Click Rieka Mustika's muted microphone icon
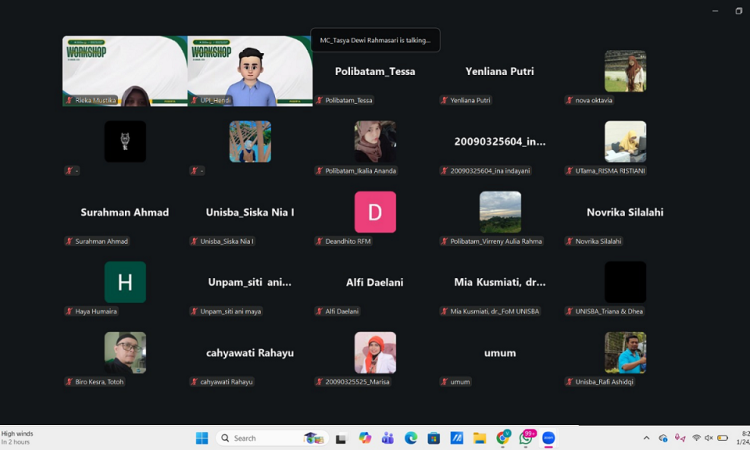The width and height of the screenshot is (750, 450). click(69, 101)
